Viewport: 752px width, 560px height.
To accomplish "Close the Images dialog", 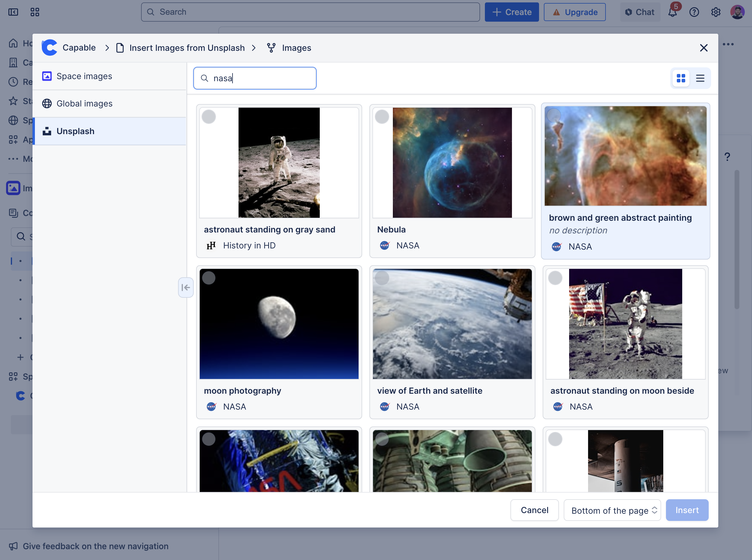I will [704, 48].
